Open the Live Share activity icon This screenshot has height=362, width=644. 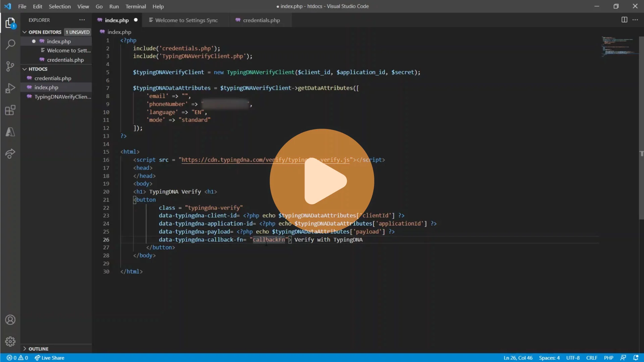click(x=10, y=154)
